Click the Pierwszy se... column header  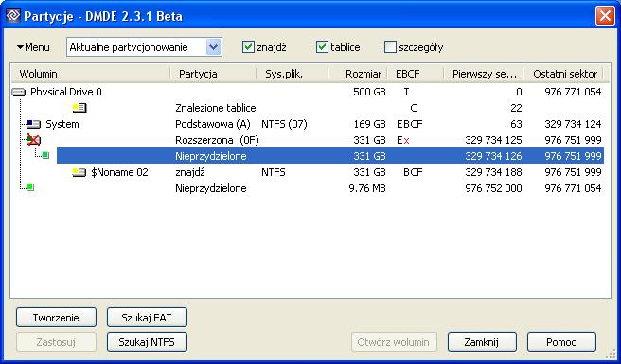click(483, 74)
